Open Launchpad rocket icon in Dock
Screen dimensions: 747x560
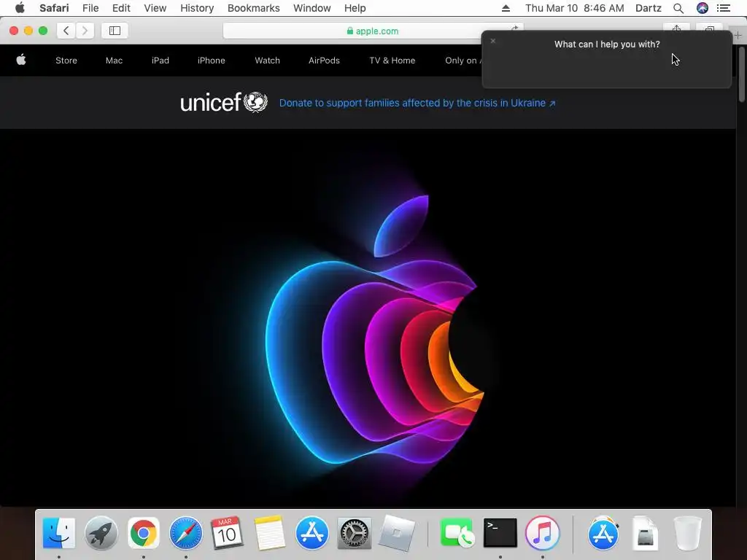pos(101,533)
